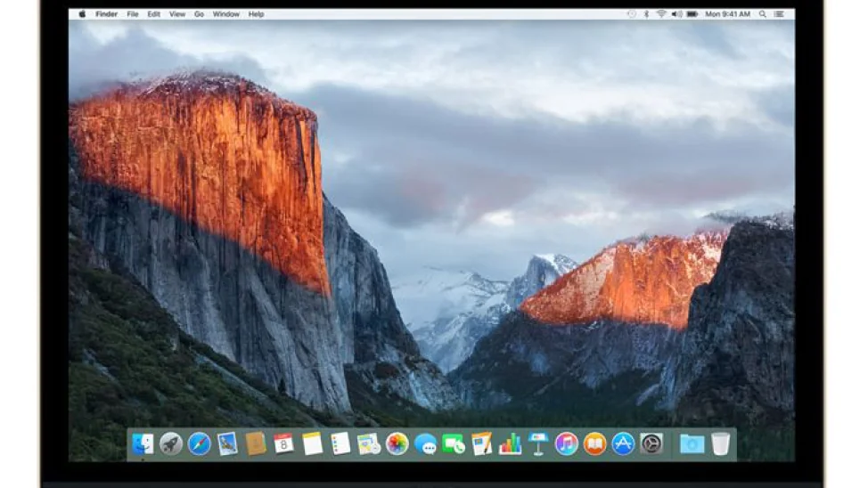The image size is (868, 488).
Task: Open Finder from the Dock
Action: [143, 443]
